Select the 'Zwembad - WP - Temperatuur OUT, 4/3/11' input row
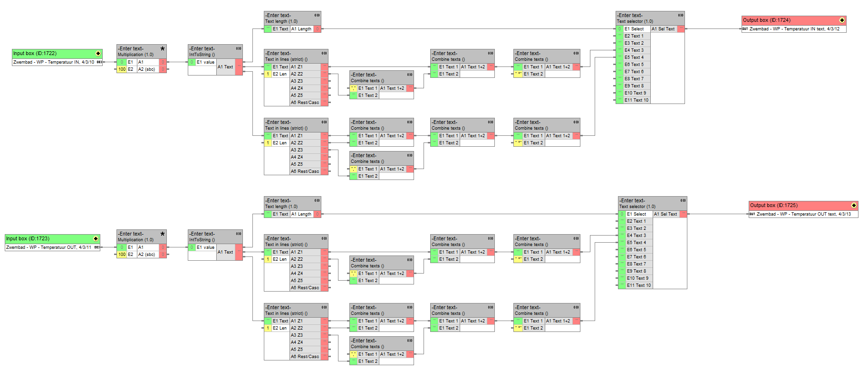This screenshot has height=369, width=868. point(49,247)
